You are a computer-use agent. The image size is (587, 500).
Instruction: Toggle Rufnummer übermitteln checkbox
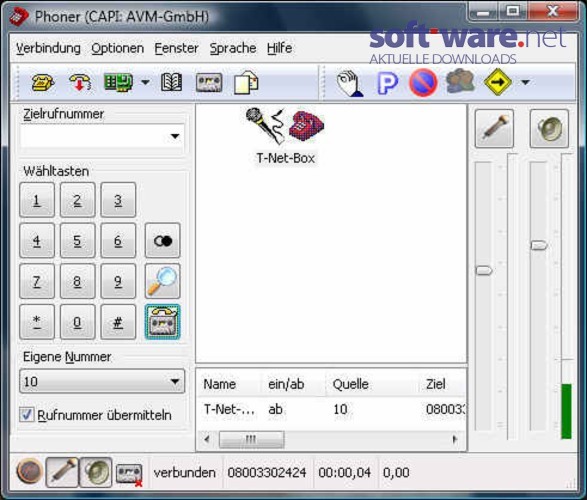click(27, 415)
